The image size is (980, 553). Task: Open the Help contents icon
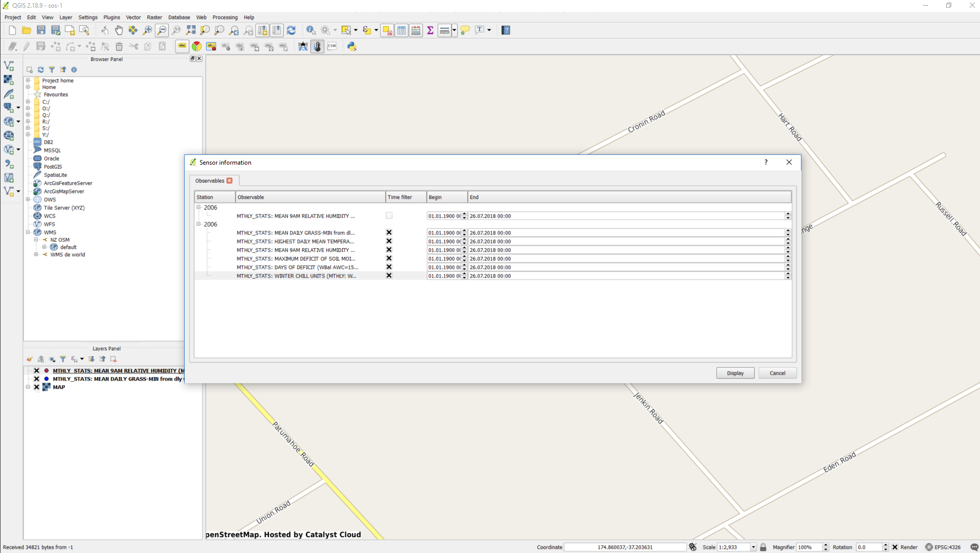click(506, 30)
